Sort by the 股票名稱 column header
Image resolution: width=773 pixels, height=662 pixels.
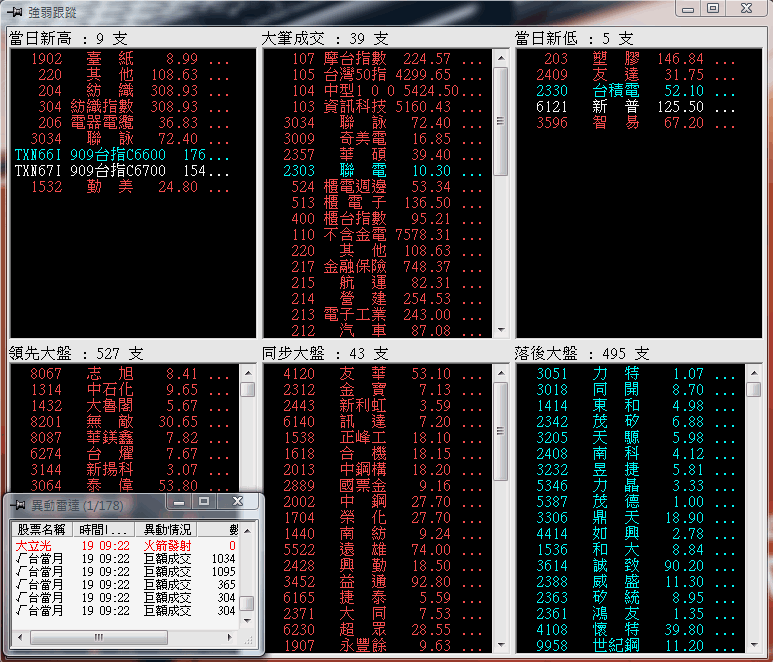click(x=43, y=529)
